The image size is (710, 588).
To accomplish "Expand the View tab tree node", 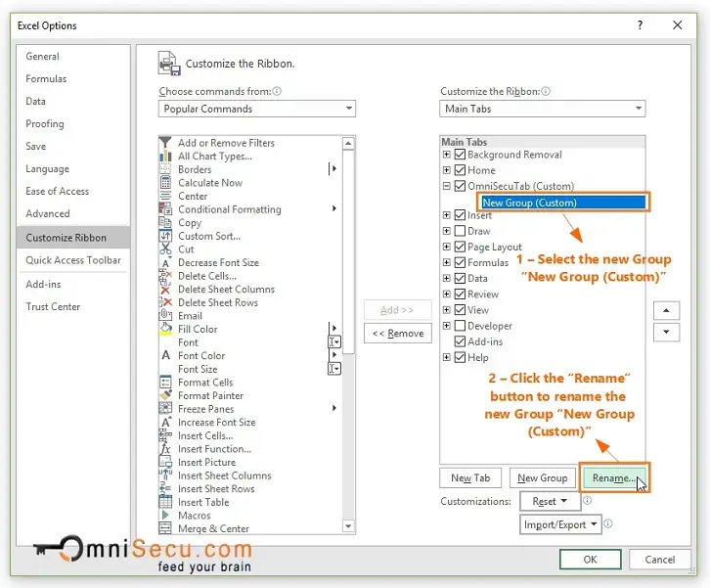I will [447, 310].
